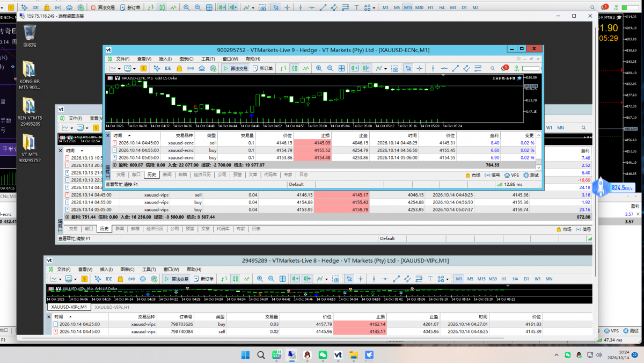Image resolution: width=644 pixels, height=363 pixels.
Task: Open IDE editor in the 900295752 window toolbar
Action: coord(168,68)
